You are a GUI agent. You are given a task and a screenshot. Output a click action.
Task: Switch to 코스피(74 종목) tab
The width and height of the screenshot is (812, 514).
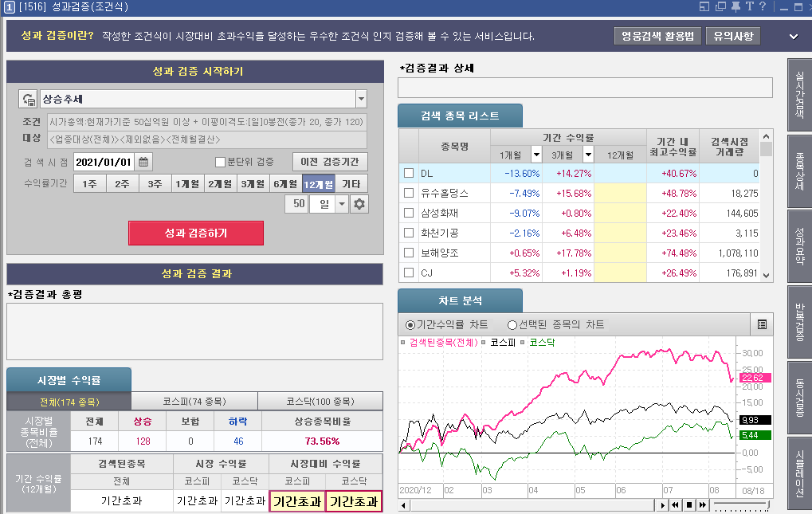(x=194, y=401)
